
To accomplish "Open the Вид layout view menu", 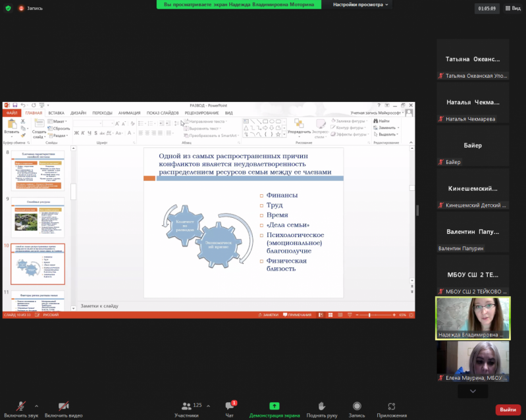I will tap(511, 9).
